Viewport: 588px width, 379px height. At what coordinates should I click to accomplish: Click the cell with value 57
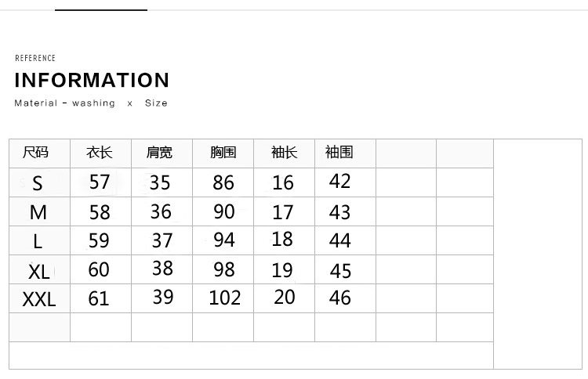click(100, 182)
